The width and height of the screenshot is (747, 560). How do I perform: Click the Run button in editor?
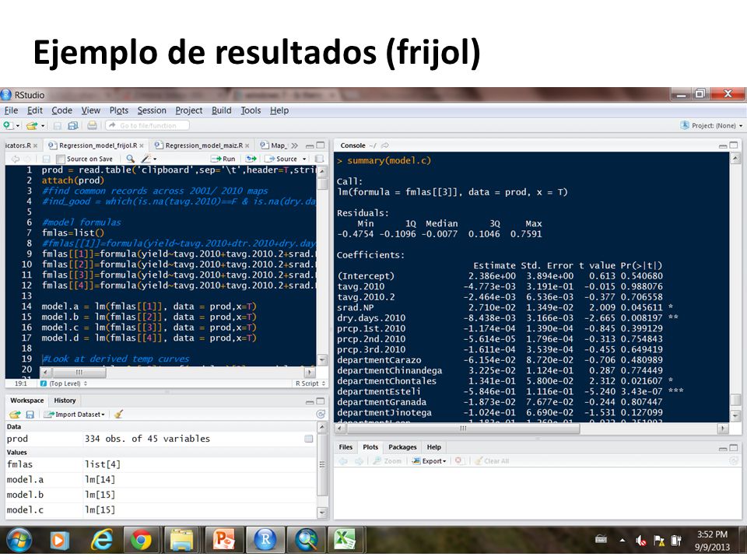click(223, 159)
